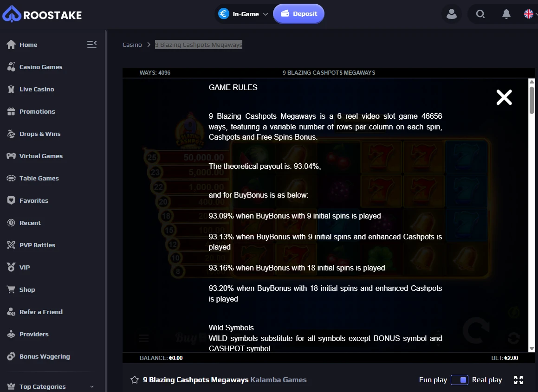This screenshot has height=392, width=538.
Task: Click the Top Categories crown icon
Action: click(11, 386)
